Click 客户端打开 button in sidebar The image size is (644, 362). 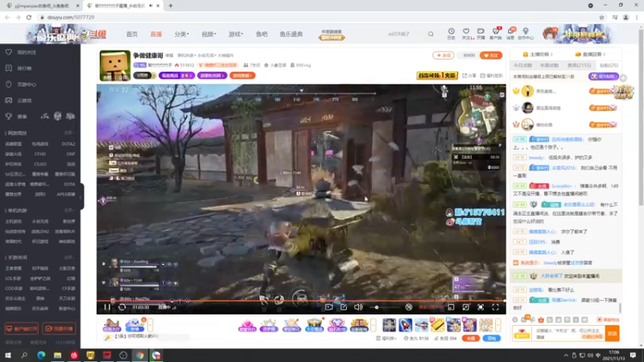coord(22,329)
